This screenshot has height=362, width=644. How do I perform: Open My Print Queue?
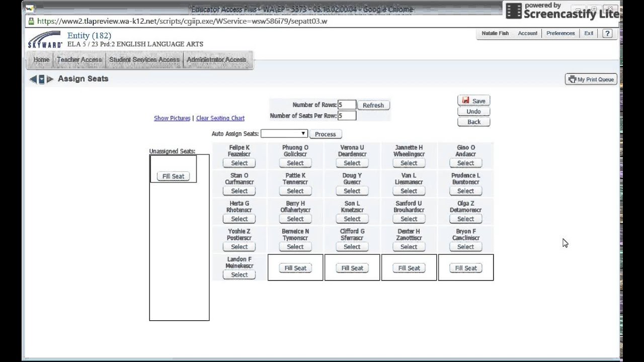click(x=591, y=79)
